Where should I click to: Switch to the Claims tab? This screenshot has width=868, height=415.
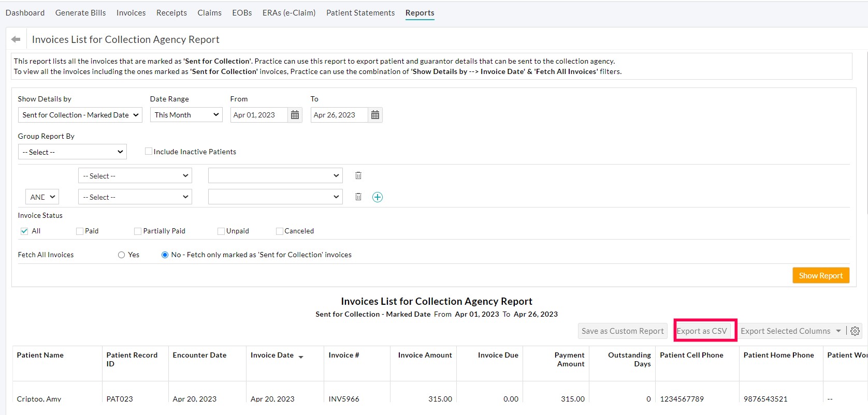point(209,13)
